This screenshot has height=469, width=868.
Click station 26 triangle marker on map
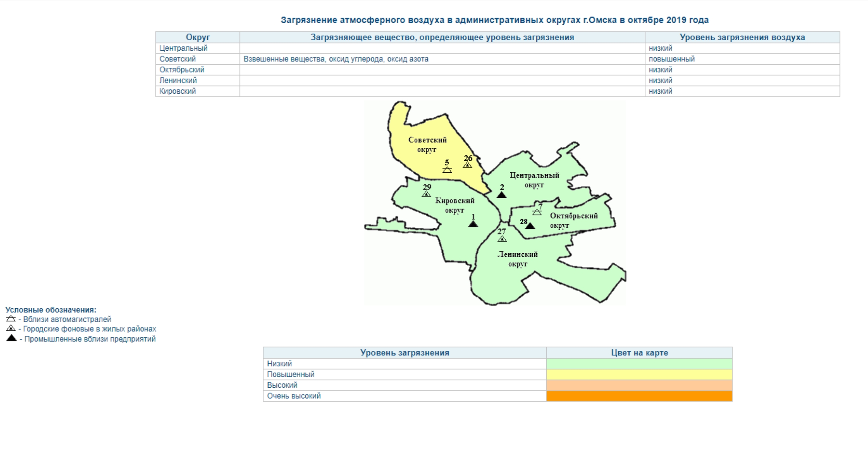pos(467,165)
